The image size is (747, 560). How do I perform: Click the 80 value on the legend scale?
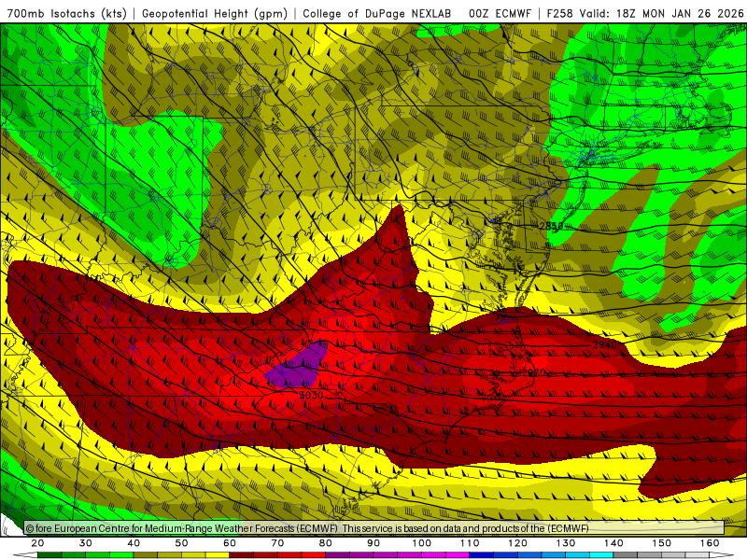[326, 543]
